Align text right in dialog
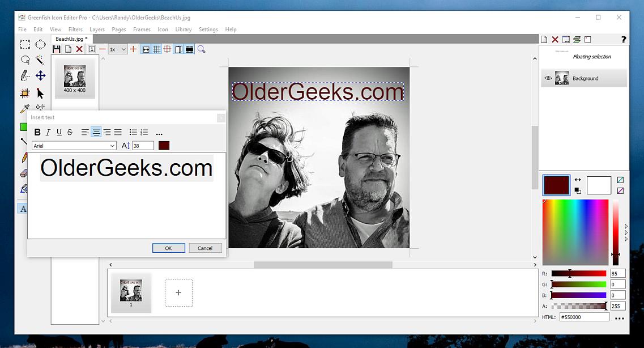The width and height of the screenshot is (644, 348). (107, 132)
